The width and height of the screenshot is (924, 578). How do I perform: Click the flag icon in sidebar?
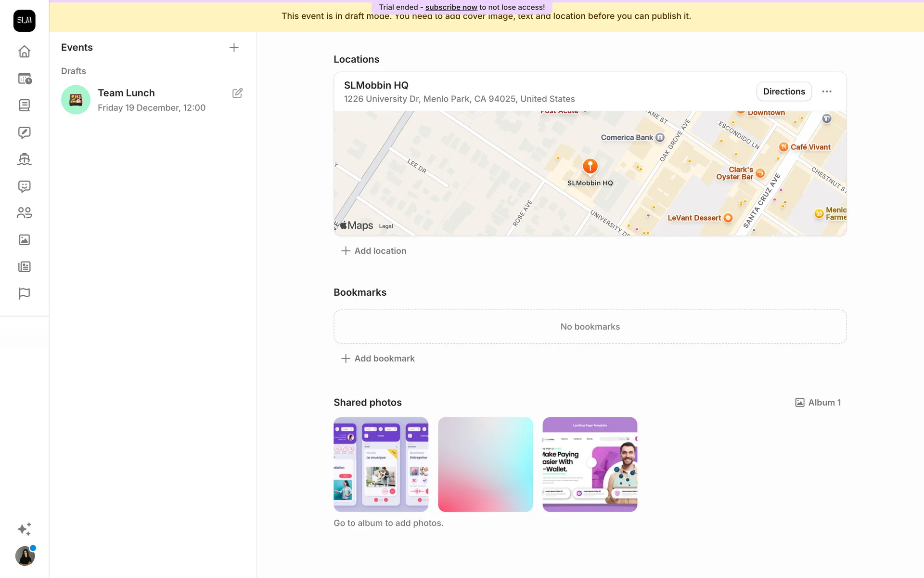point(24,293)
